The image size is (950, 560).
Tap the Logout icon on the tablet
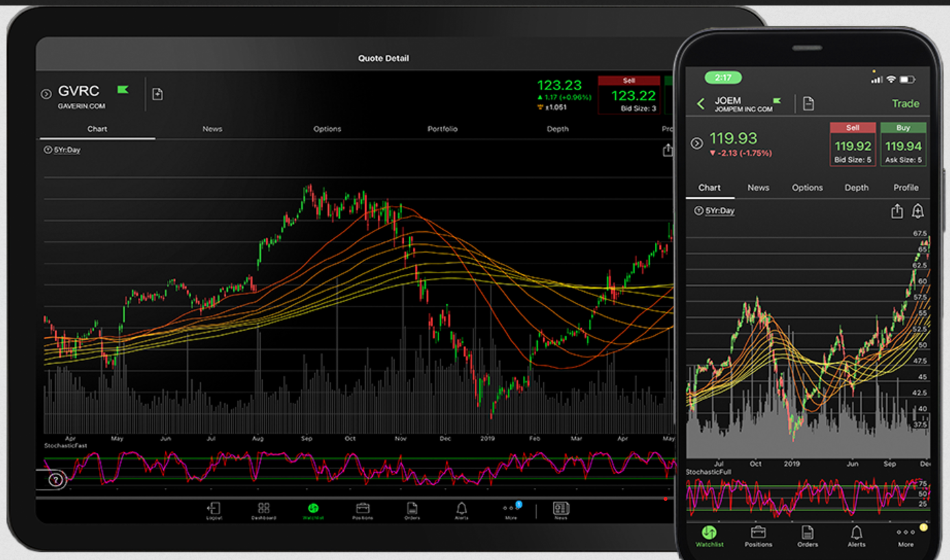(213, 509)
